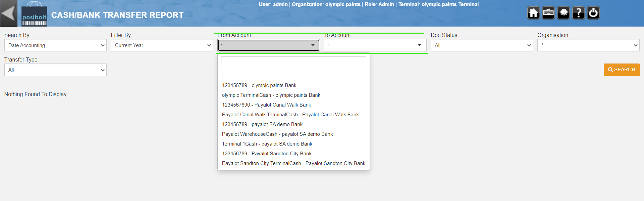The height and width of the screenshot is (201, 644).
Task: Click the power logout icon
Action: pyautogui.click(x=593, y=13)
